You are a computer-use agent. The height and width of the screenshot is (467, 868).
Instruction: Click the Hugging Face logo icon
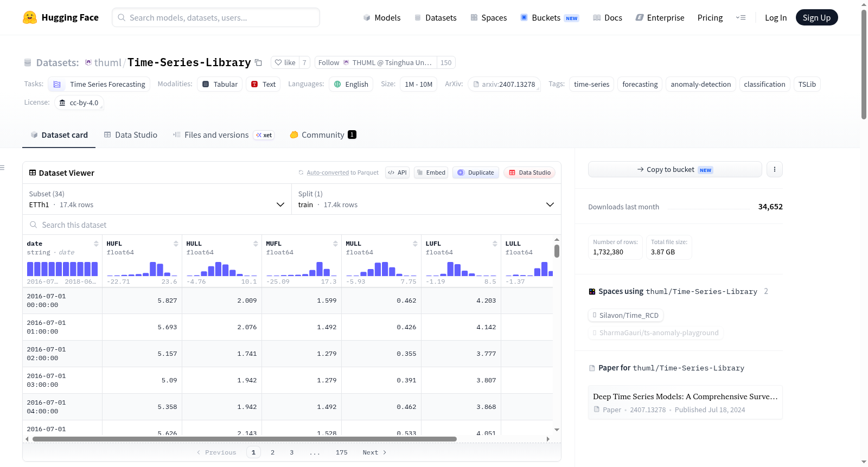tap(30, 17)
